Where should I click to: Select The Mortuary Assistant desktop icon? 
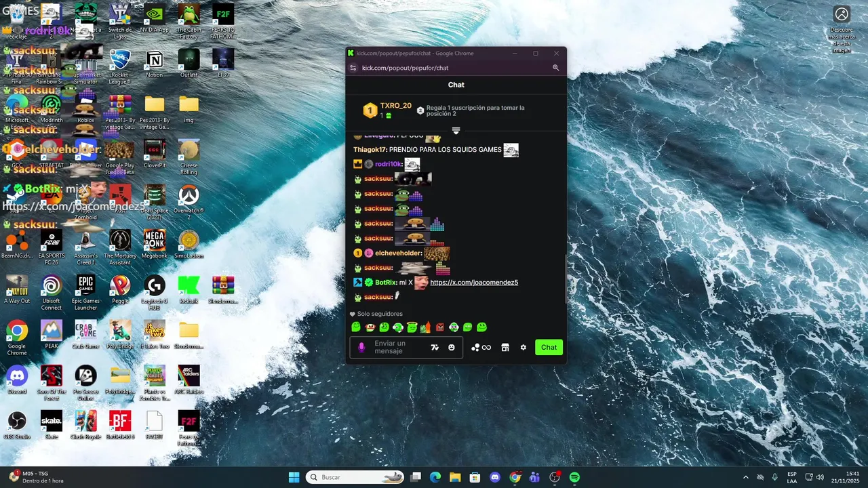(x=120, y=247)
